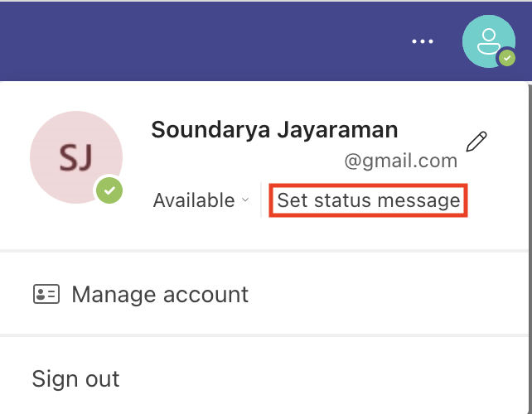Image resolution: width=532 pixels, height=414 pixels.
Task: Click the profile avatar in the purple header
Action: click(488, 41)
